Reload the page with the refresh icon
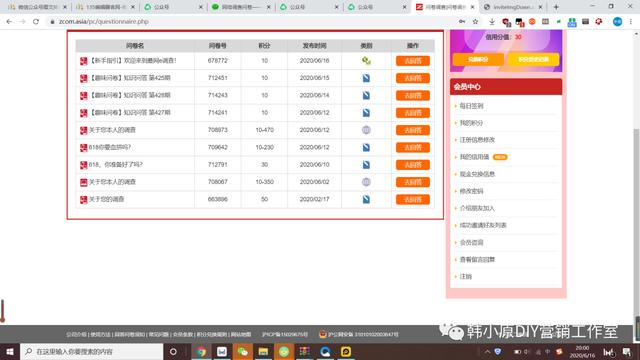The width and height of the screenshot is (640, 360). [x=36, y=22]
